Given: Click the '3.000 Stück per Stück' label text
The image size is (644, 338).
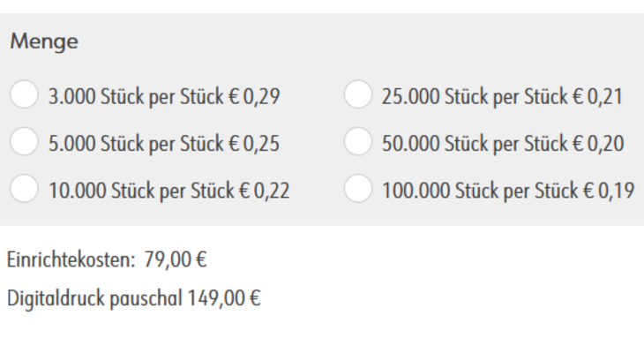Looking at the screenshot, I should 137,97.
